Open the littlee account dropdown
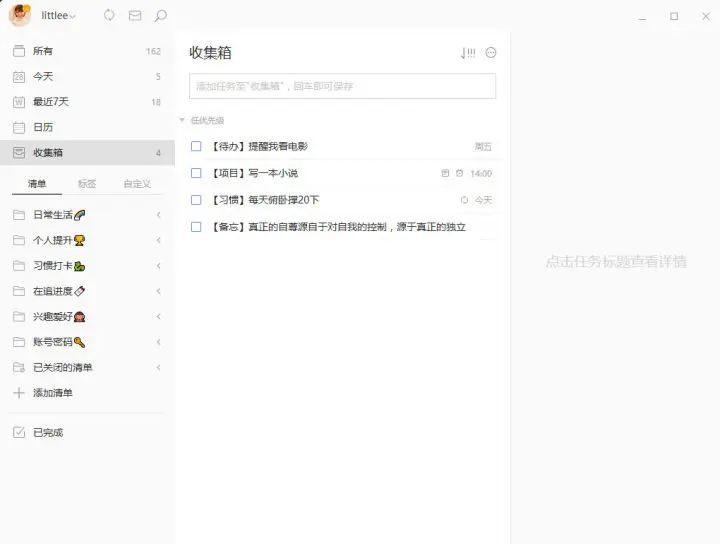The image size is (720, 544). [58, 16]
